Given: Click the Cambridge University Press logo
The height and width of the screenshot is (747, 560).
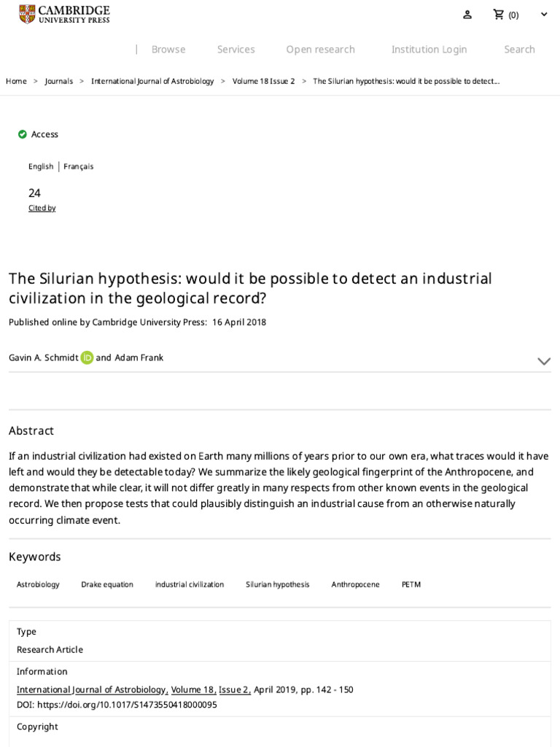Looking at the screenshot, I should pos(64,14).
